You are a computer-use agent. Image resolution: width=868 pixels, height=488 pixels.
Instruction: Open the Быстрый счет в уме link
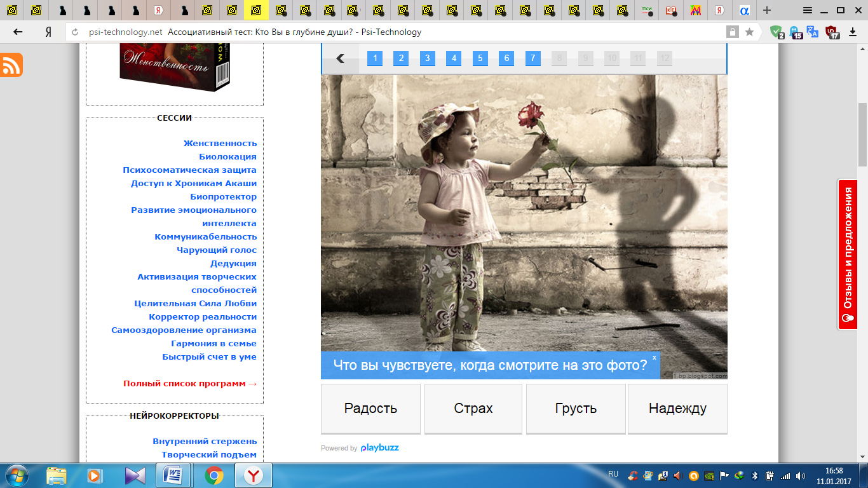point(209,357)
